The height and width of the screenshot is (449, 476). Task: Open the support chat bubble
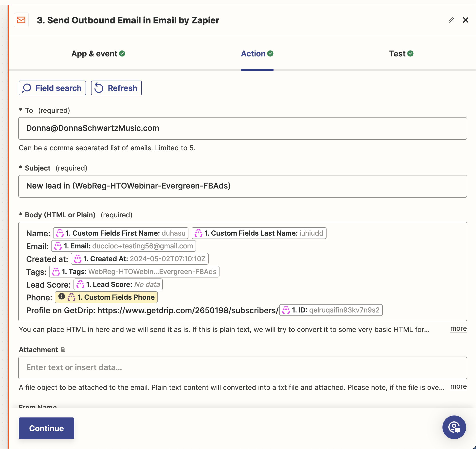454,427
